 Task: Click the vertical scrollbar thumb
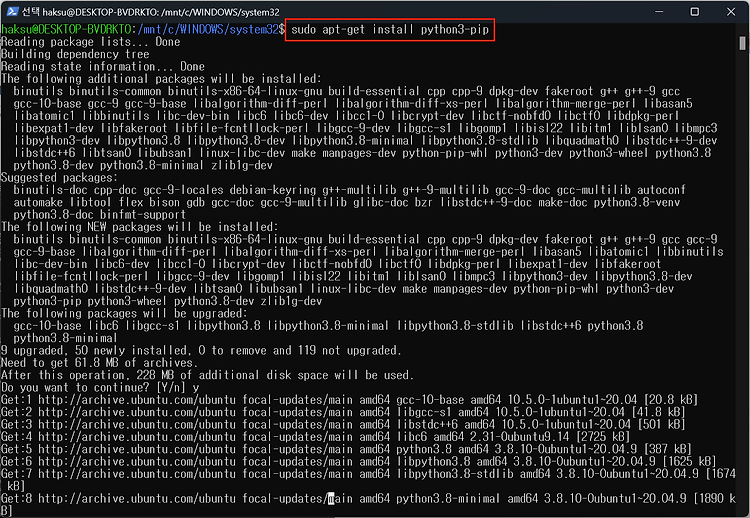[742, 43]
